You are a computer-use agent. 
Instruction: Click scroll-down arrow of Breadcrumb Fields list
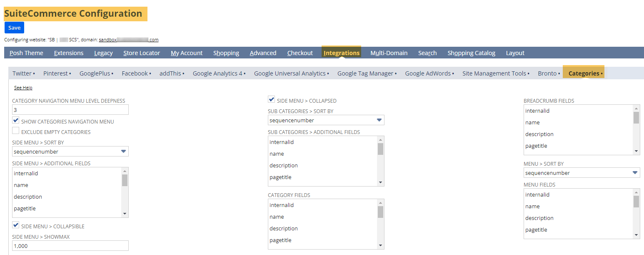pos(636,151)
